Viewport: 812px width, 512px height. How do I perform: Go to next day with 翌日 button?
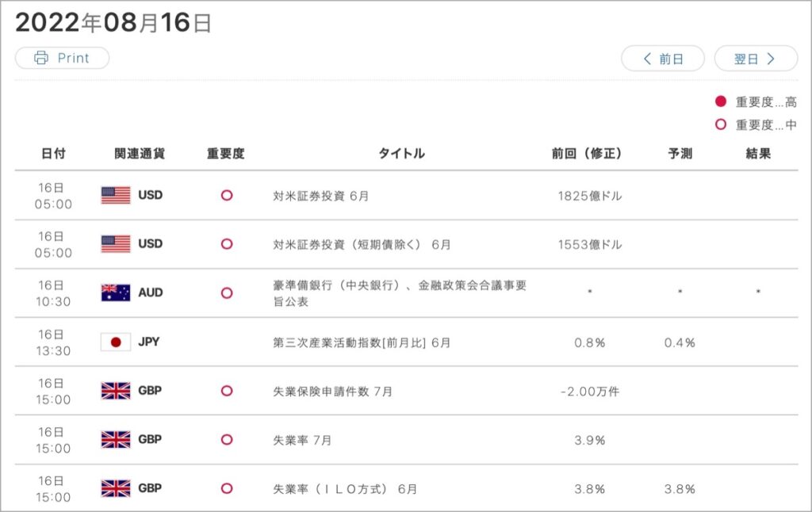(x=756, y=59)
